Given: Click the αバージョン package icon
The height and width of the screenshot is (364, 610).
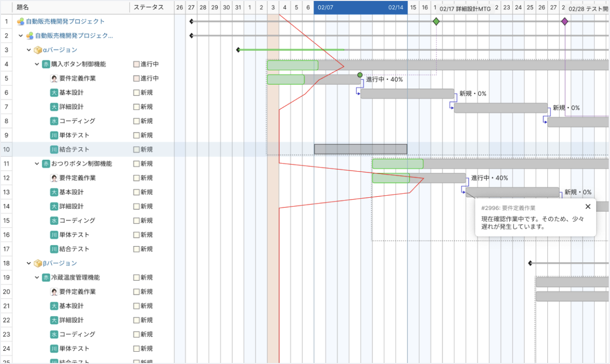Looking at the screenshot, I should [38, 50].
